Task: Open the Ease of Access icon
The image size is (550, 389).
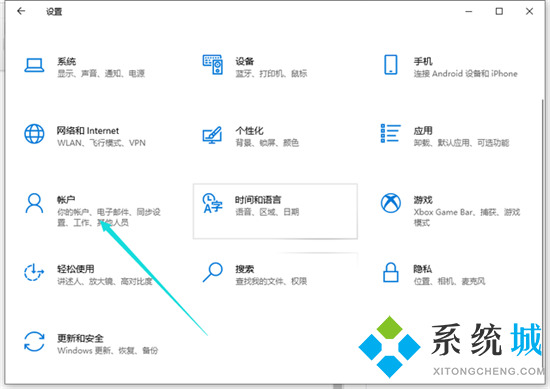Action: click(x=34, y=272)
